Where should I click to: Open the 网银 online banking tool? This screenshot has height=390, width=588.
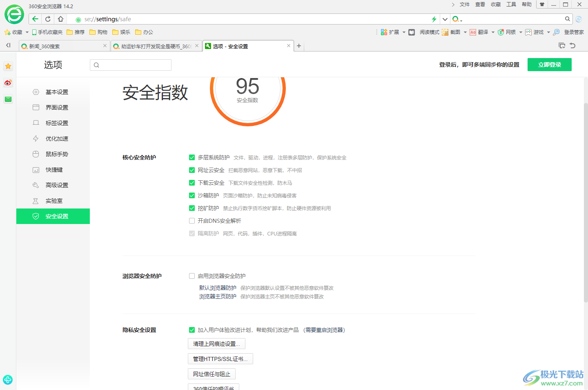tap(507, 32)
